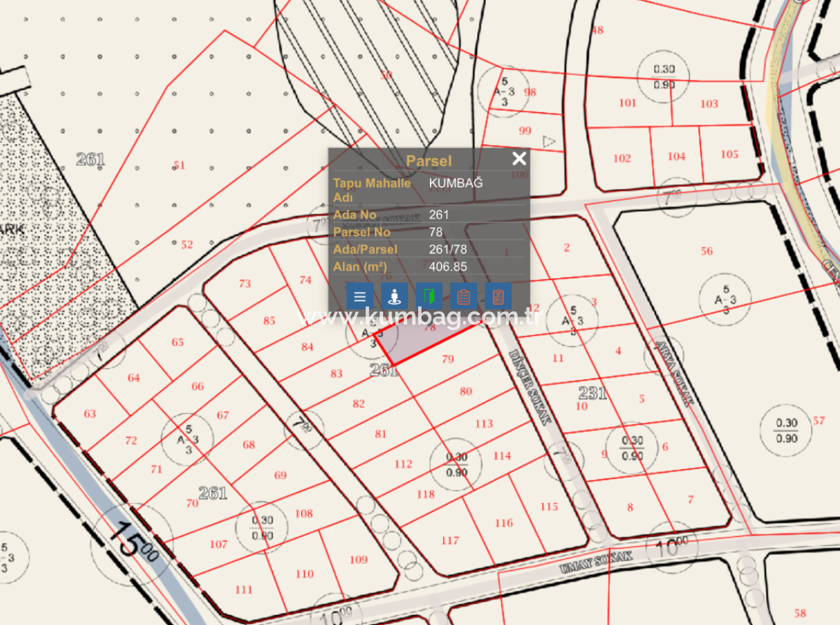This screenshot has width=840, height=625.
Task: Click on parcel 79 on the map
Action: click(448, 360)
